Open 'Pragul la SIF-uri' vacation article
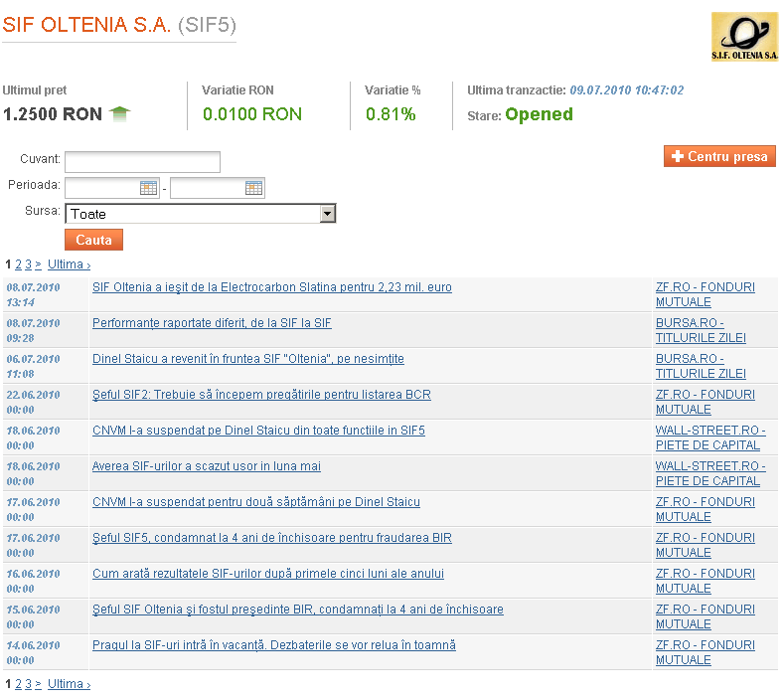Viewport: 784px width, 700px height. point(273,645)
